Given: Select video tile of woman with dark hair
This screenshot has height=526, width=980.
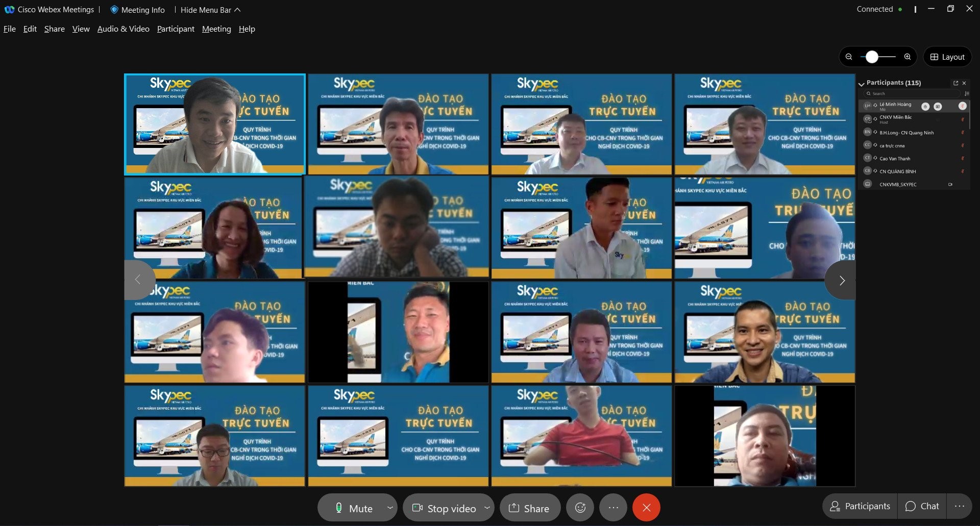Looking at the screenshot, I should pos(213,228).
